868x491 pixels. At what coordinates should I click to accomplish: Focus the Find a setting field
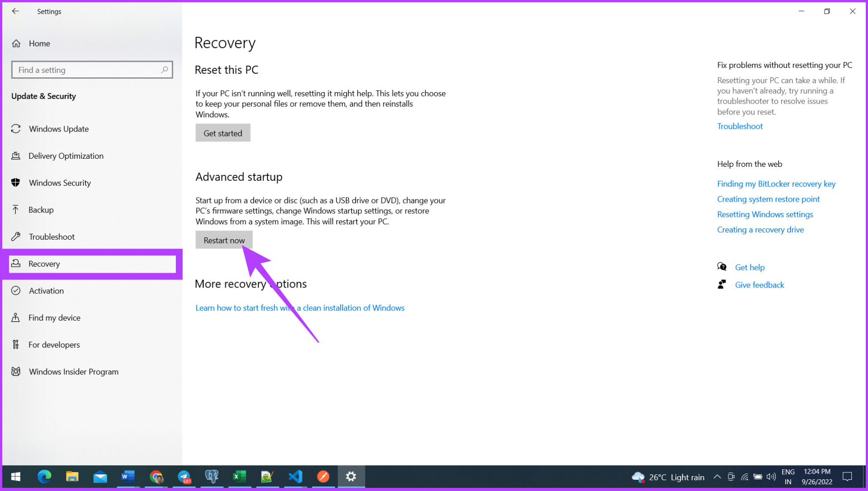coord(86,70)
